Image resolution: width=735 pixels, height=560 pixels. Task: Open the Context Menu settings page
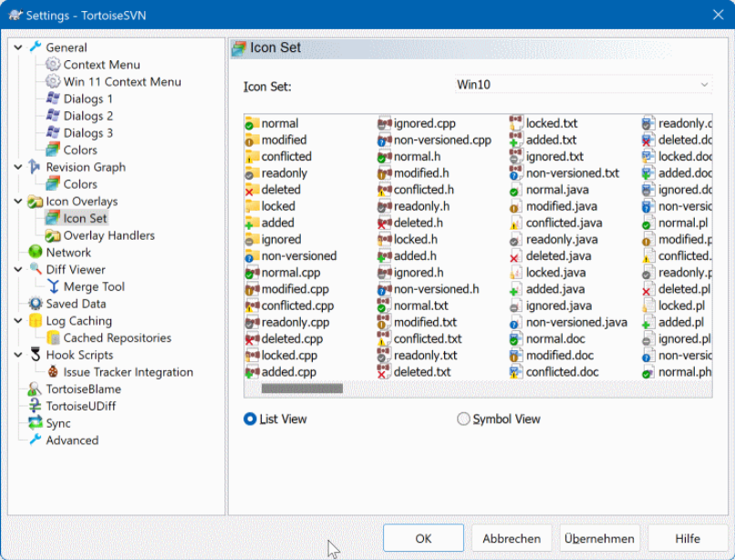101,65
